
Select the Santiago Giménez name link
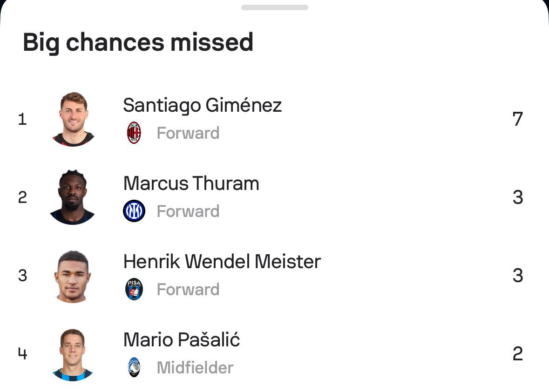click(x=203, y=105)
